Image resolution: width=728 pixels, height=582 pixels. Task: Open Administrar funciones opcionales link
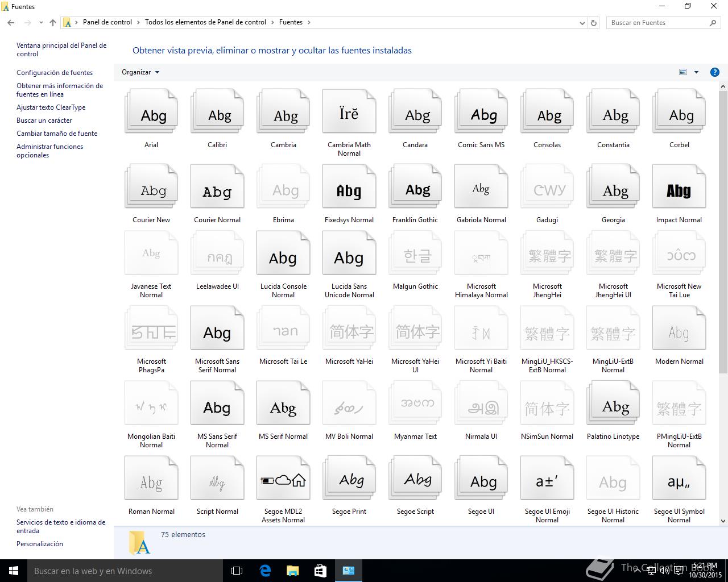coord(50,151)
